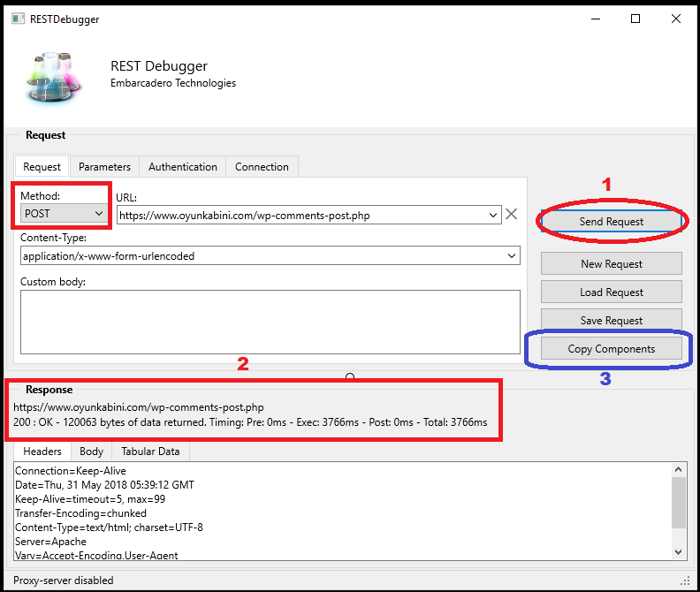Select the Transfer-Encoding=chunked line
Screen dimensions: 700x592
click(x=80, y=513)
